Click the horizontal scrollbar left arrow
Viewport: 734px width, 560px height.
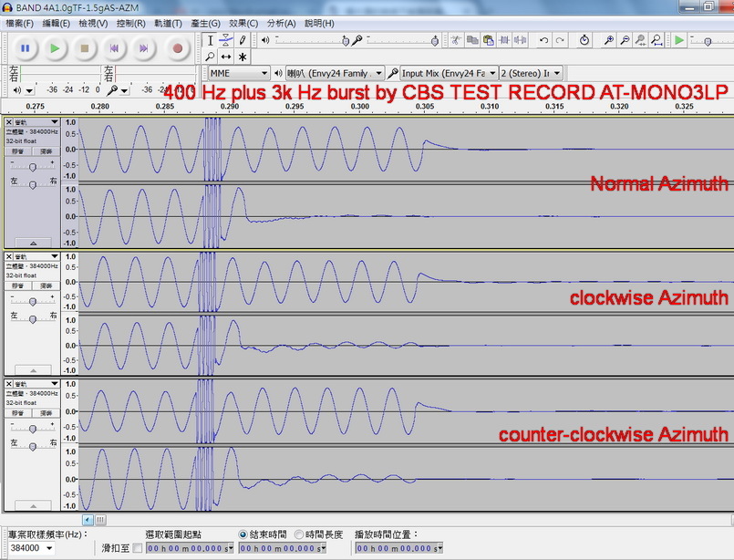point(88,519)
